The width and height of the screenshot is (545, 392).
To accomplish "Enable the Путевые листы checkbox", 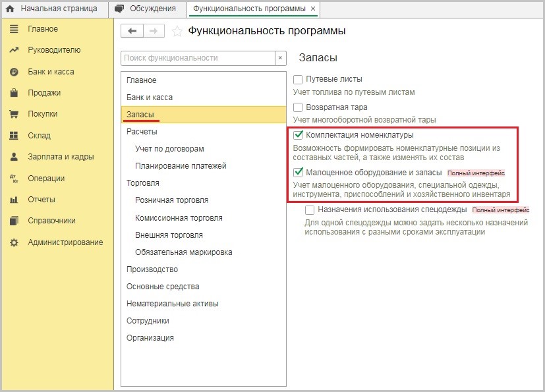I will click(x=298, y=80).
